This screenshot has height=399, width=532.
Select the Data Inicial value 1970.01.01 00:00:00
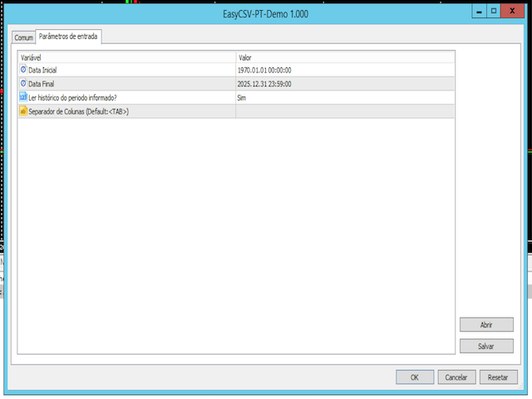pos(264,70)
